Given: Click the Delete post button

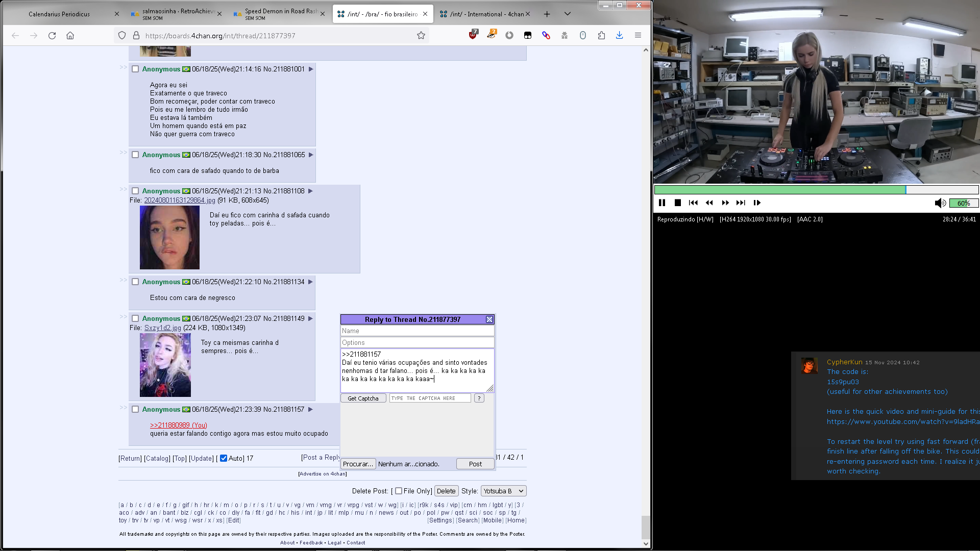Looking at the screenshot, I should 446,491.
